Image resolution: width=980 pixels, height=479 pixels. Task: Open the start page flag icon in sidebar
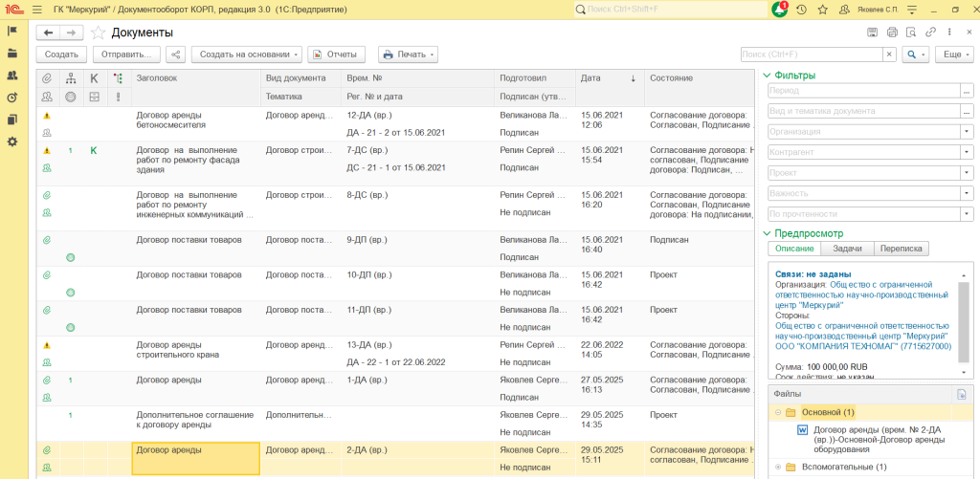point(11,30)
